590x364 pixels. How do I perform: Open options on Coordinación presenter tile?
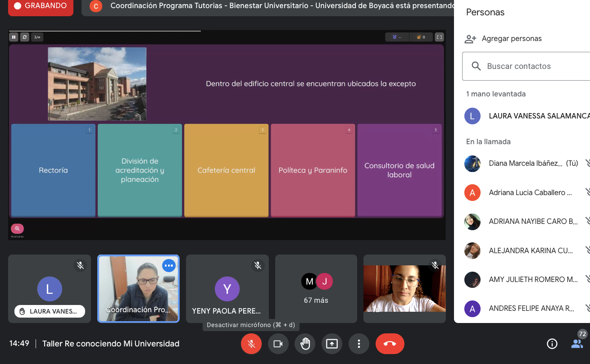(169, 266)
